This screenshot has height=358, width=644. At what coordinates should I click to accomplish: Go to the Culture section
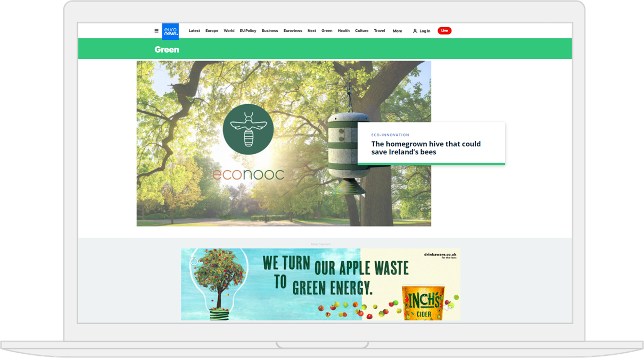[361, 31]
